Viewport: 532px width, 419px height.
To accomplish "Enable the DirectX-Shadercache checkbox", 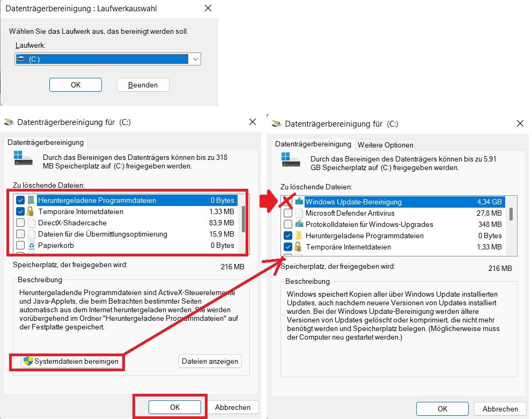I will tap(20, 223).
